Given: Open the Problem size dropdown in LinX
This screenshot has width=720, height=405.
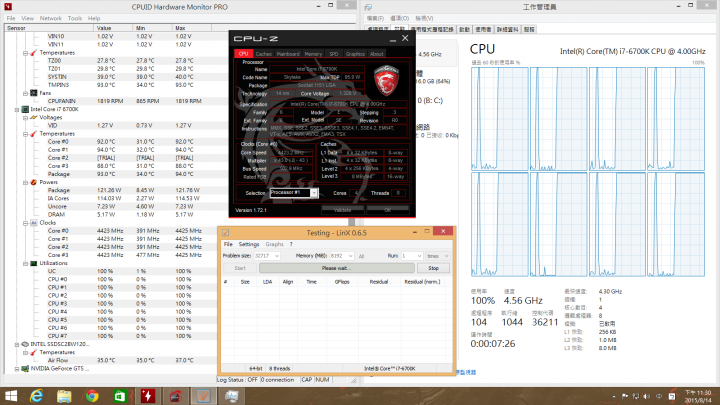Looking at the screenshot, I should (276, 256).
